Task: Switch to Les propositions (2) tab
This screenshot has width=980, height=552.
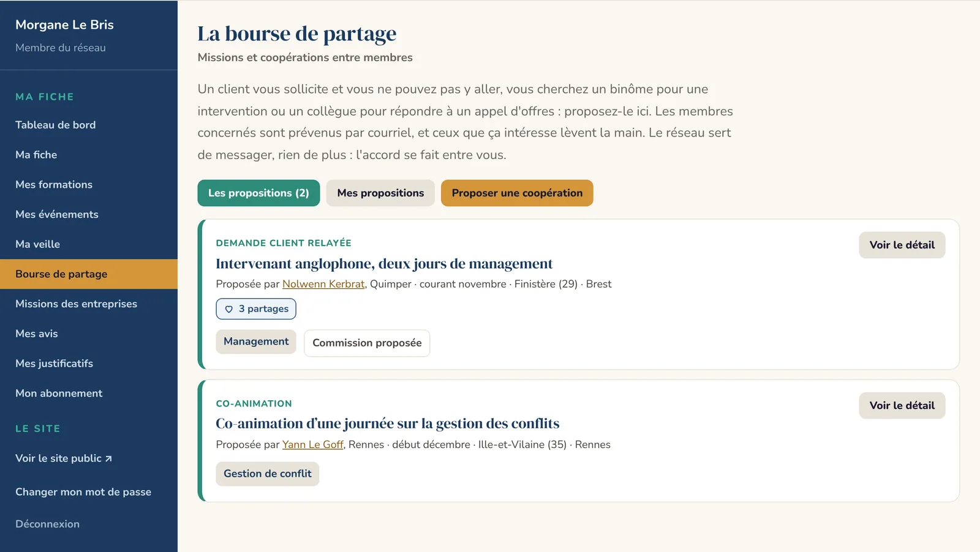Action: pyautogui.click(x=258, y=193)
